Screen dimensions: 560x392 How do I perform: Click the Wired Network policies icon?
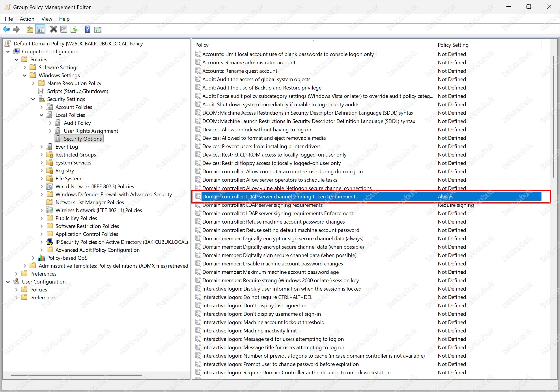pos(50,186)
